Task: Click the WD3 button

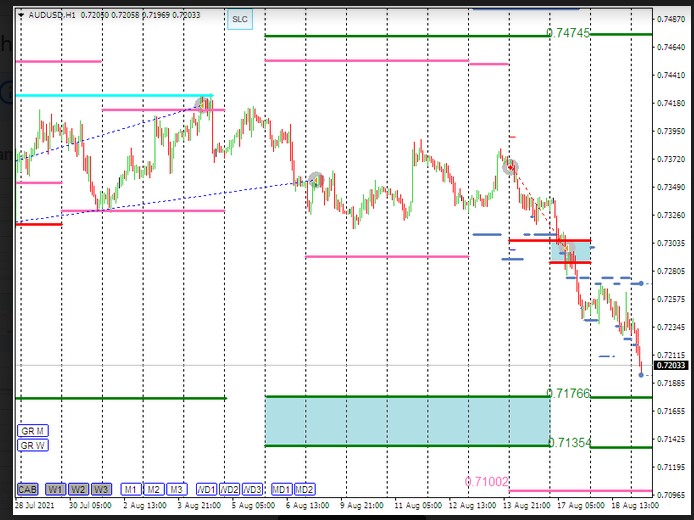Action: (253, 489)
